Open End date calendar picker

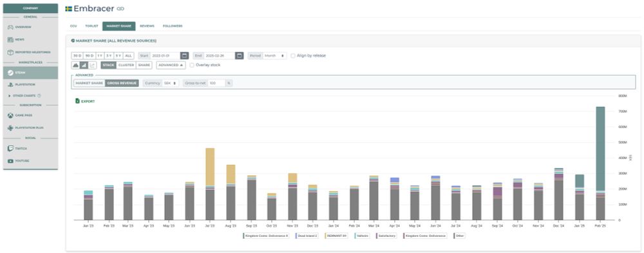coord(240,55)
